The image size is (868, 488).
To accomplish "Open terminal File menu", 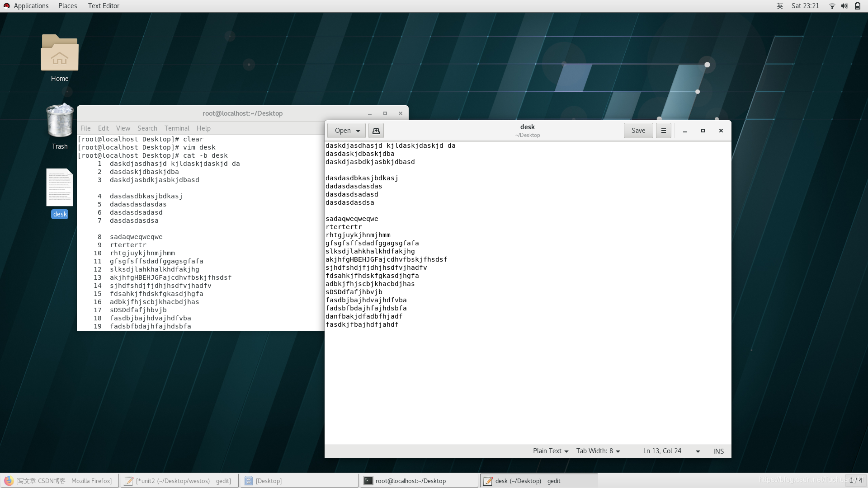I will pos(85,128).
